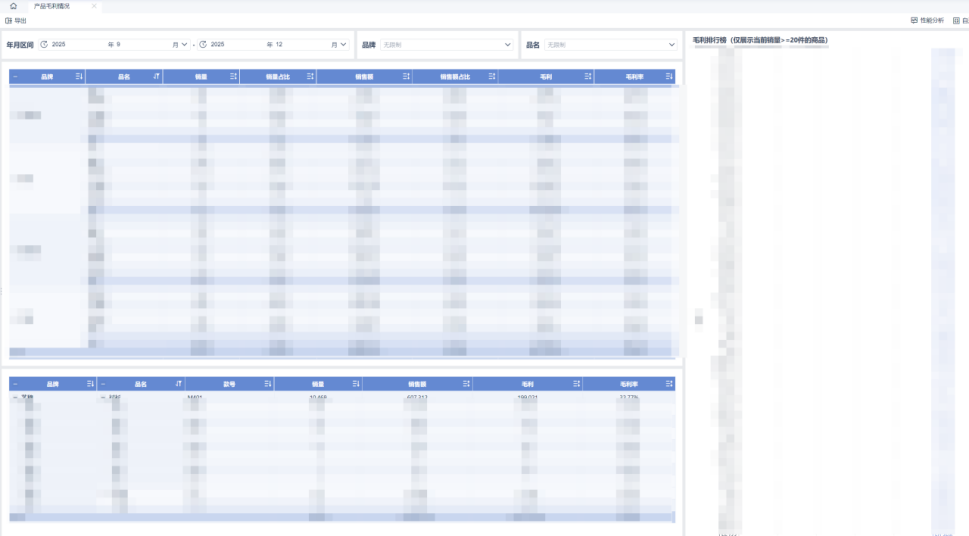Open filter menu icon on bottom table 款号 column
969x536 pixels.
coord(267,384)
